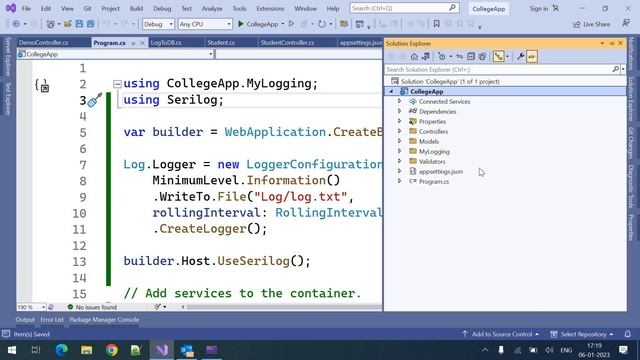Open the Debug menu
The image size is (640, 360).
(x=162, y=8)
